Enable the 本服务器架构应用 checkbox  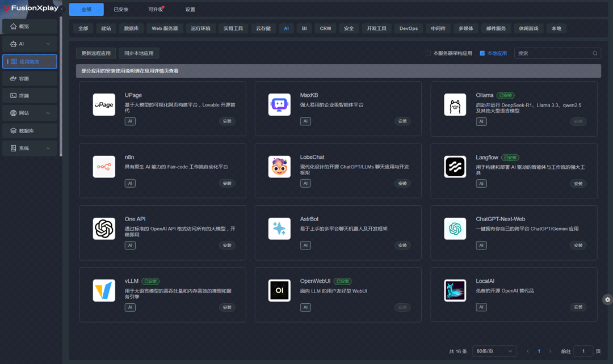429,53
